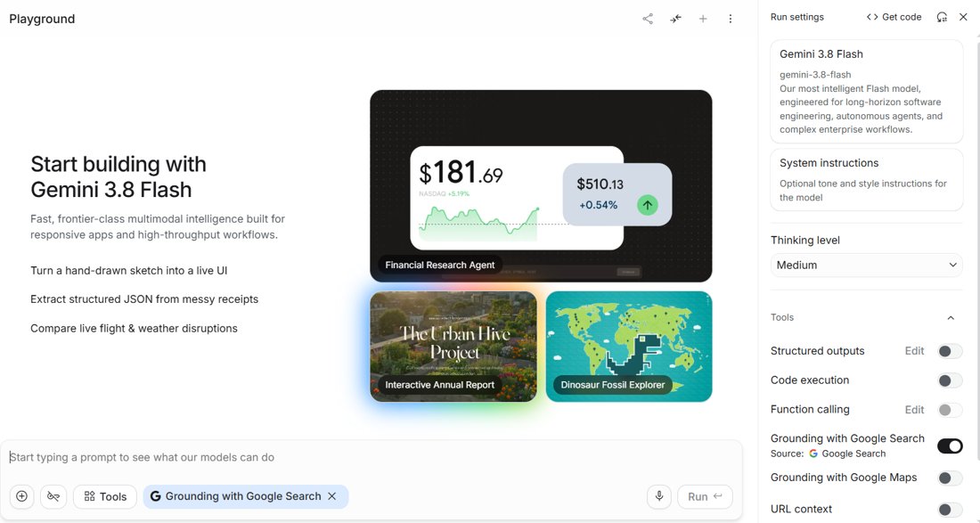The image size is (980, 523).
Task: Select 'Turn a hand-drawn sketch into a live UI'
Action: 129,271
